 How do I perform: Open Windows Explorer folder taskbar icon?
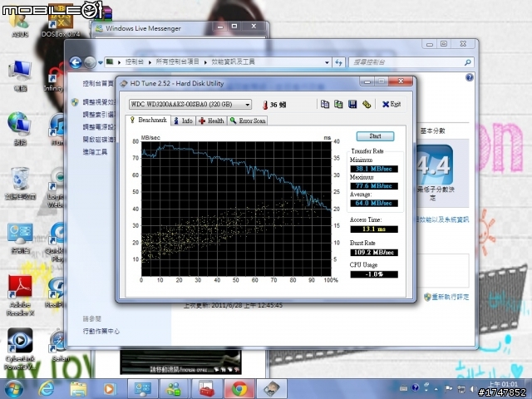[78, 389]
